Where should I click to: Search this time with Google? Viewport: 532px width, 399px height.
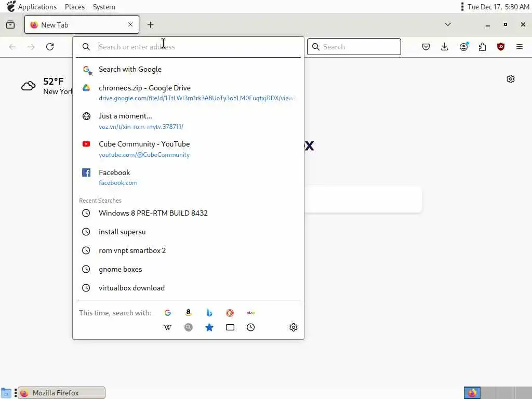click(168, 313)
